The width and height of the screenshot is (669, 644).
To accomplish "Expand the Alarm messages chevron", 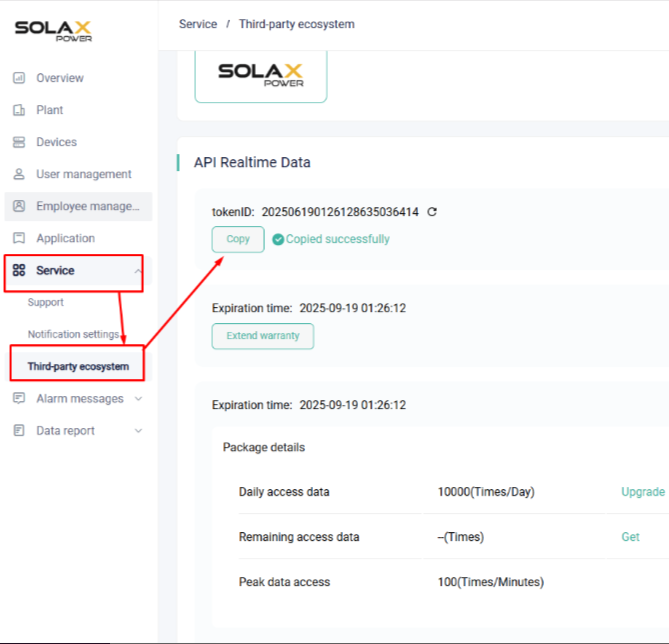I will point(138,399).
